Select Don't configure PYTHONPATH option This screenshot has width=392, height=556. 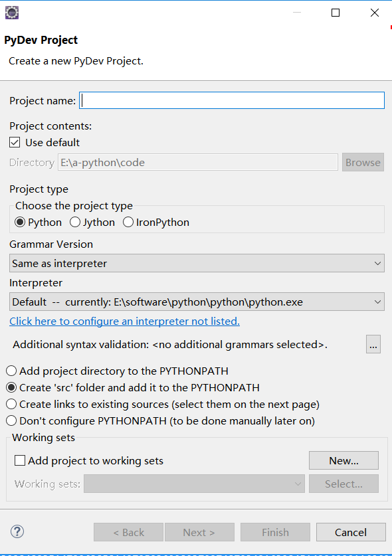pos(11,421)
